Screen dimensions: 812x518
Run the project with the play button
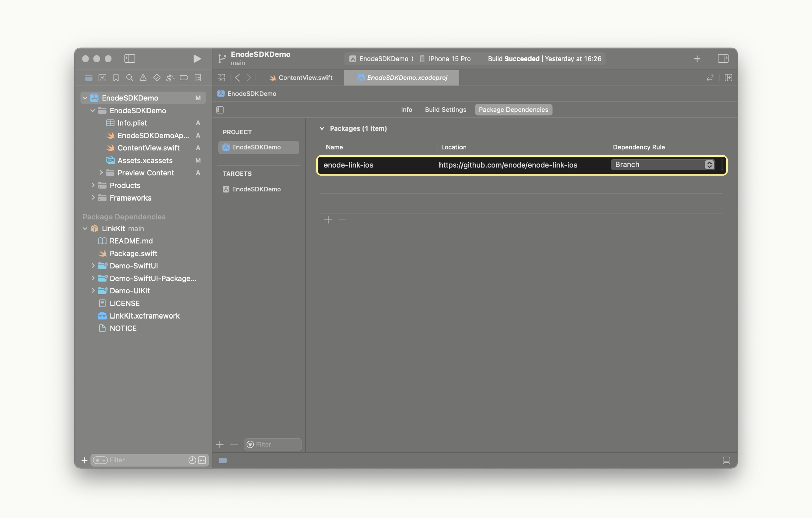tap(197, 58)
